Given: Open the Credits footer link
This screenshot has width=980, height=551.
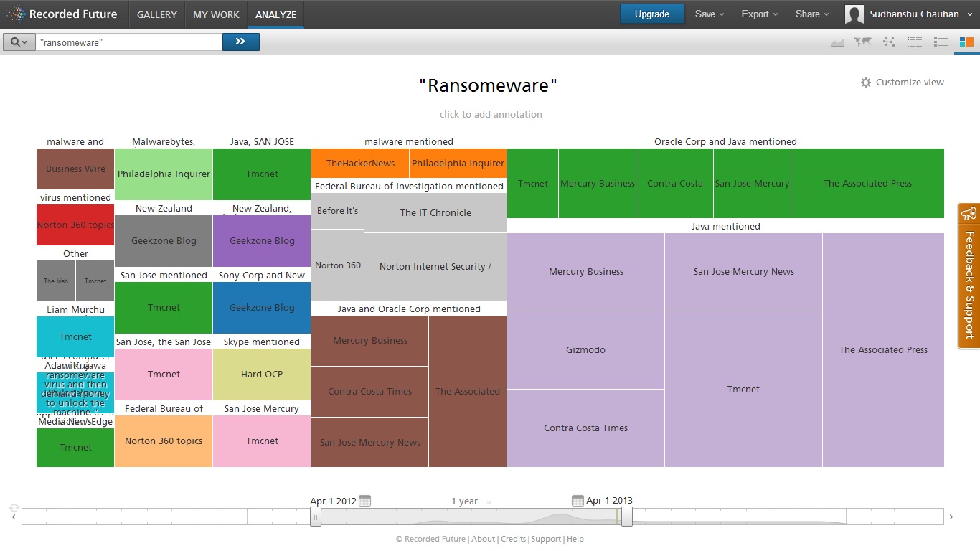Looking at the screenshot, I should click(513, 539).
